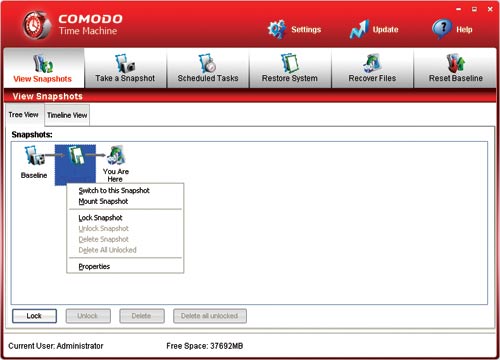The width and height of the screenshot is (500, 360).
Task: Click the Update text label
Action: (x=385, y=30)
